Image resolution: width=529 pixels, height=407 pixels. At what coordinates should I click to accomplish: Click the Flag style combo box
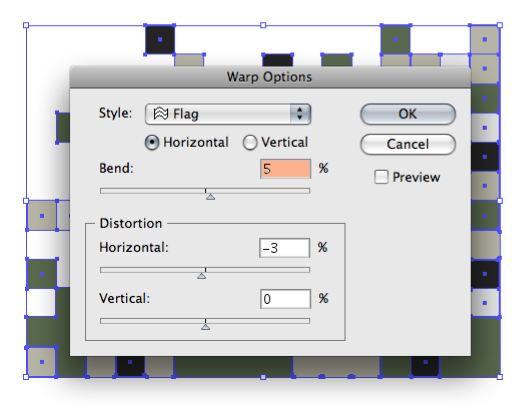click(228, 114)
